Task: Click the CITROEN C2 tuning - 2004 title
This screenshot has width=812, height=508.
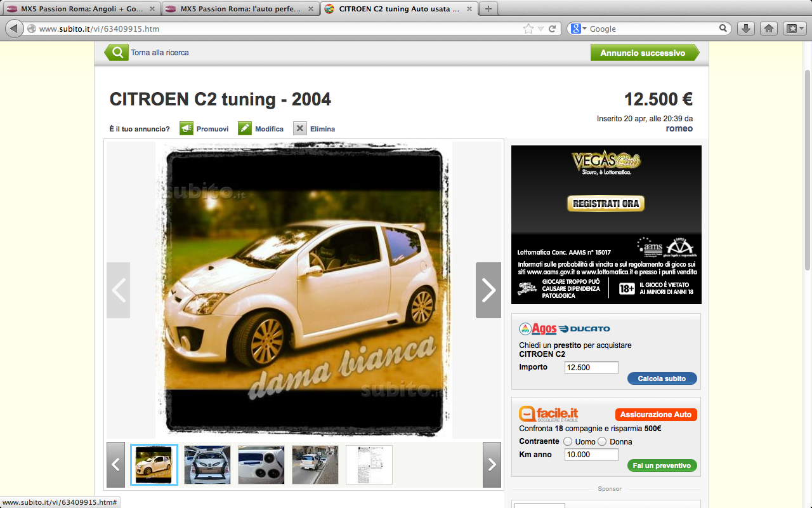Action: 220,99
